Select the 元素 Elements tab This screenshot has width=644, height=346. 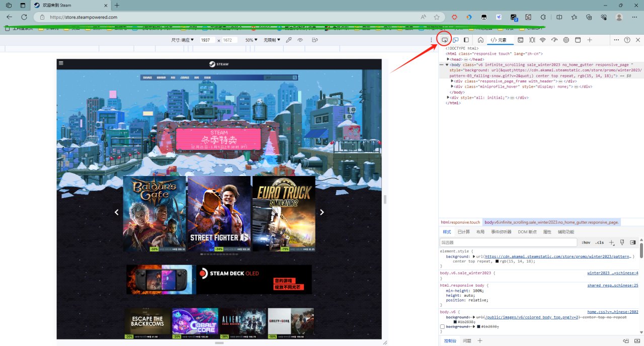pyautogui.click(x=499, y=40)
